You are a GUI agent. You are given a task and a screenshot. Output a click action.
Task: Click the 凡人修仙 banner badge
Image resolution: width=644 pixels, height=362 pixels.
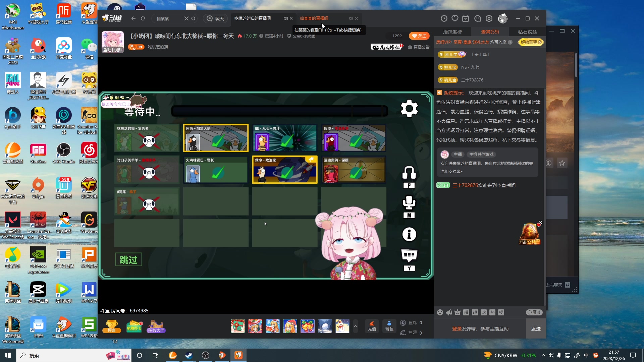click(x=386, y=47)
